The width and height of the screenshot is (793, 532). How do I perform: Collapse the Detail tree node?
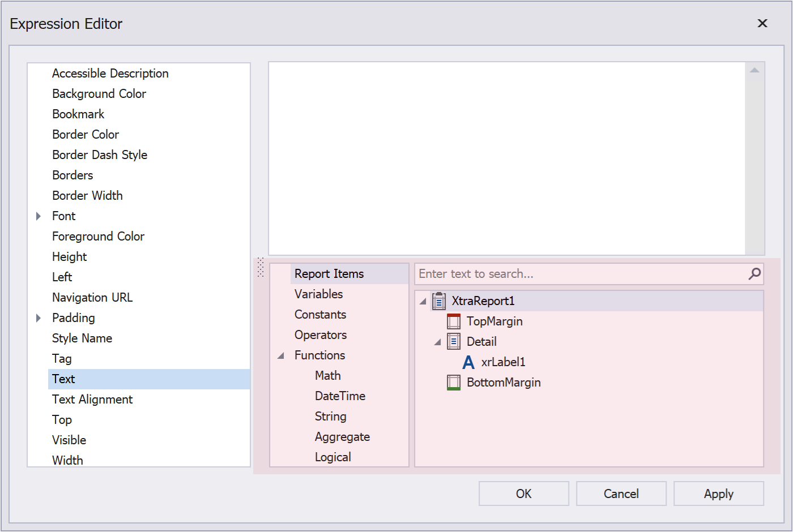tap(437, 341)
